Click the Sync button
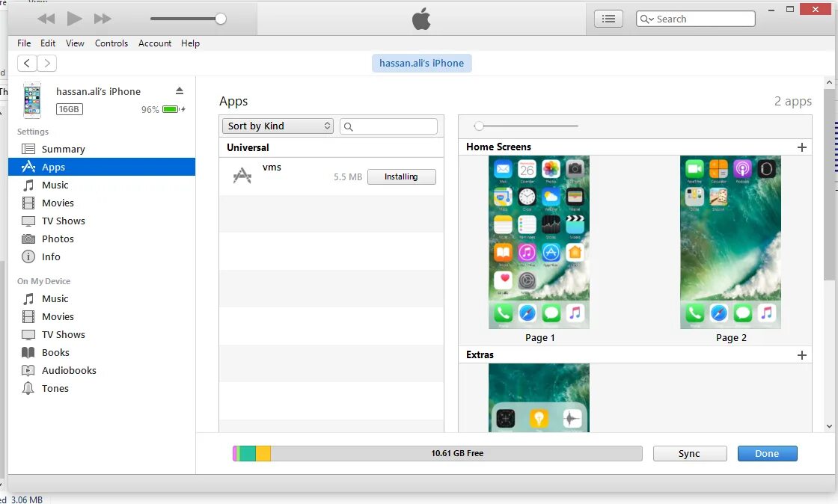 689,453
